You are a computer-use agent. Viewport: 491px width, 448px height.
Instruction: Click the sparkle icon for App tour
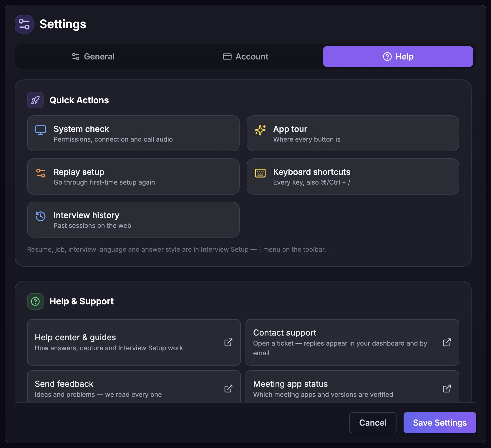[x=260, y=130]
